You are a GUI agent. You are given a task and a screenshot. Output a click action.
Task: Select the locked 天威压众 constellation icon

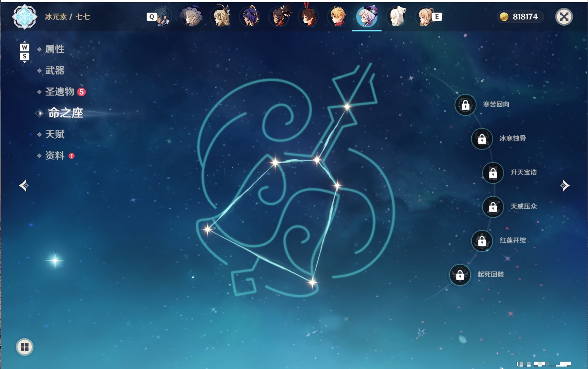point(493,207)
